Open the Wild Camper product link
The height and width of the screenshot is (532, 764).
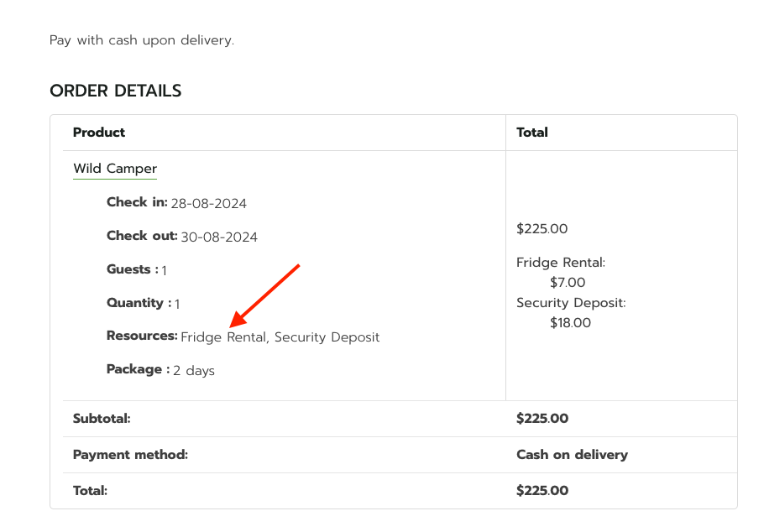(x=115, y=169)
